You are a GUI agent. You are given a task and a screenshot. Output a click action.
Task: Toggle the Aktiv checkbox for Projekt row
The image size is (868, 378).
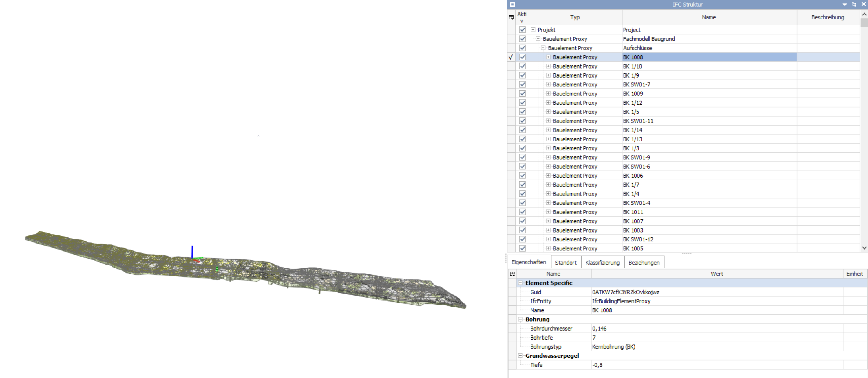pyautogui.click(x=522, y=30)
